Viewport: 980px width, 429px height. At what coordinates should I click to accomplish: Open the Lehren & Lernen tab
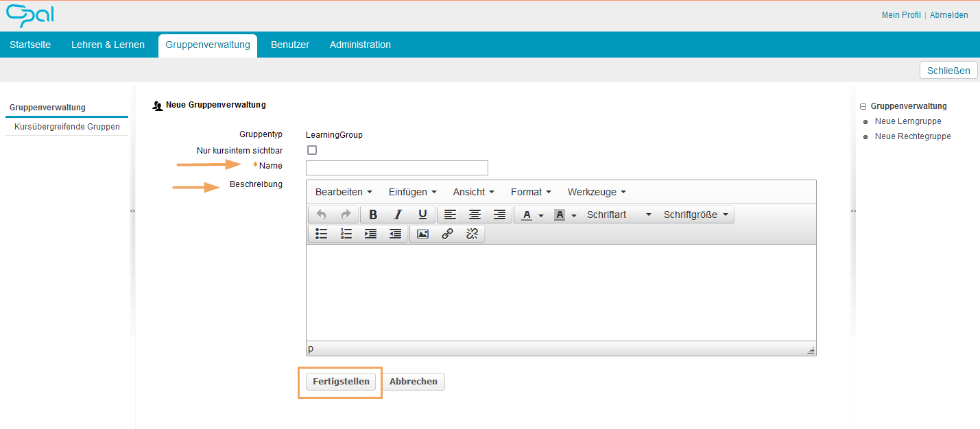pyautogui.click(x=108, y=45)
